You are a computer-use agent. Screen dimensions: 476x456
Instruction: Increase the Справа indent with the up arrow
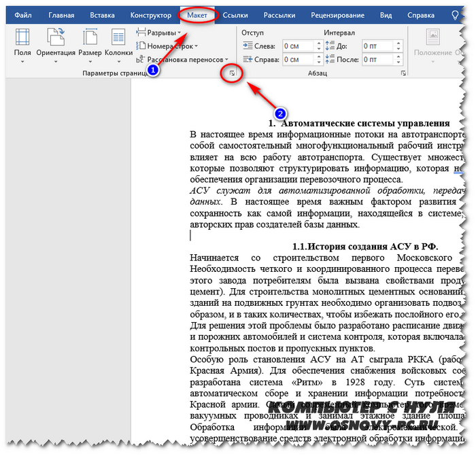[x=318, y=57]
